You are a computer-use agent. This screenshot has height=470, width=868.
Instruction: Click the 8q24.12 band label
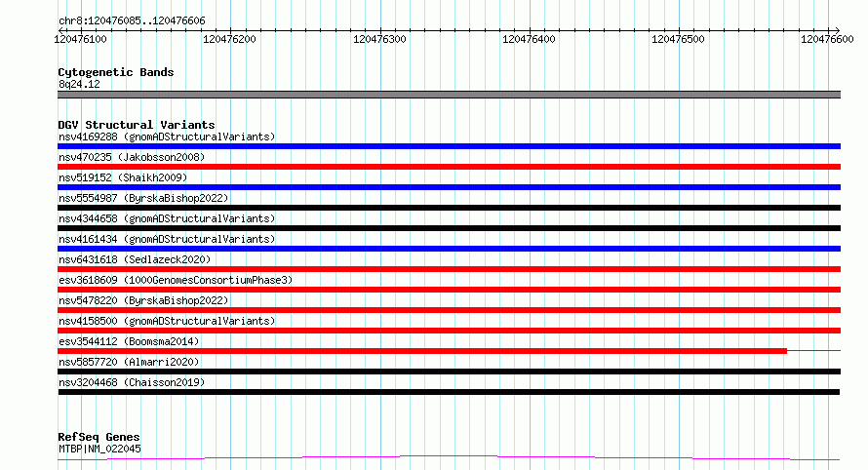(79, 84)
